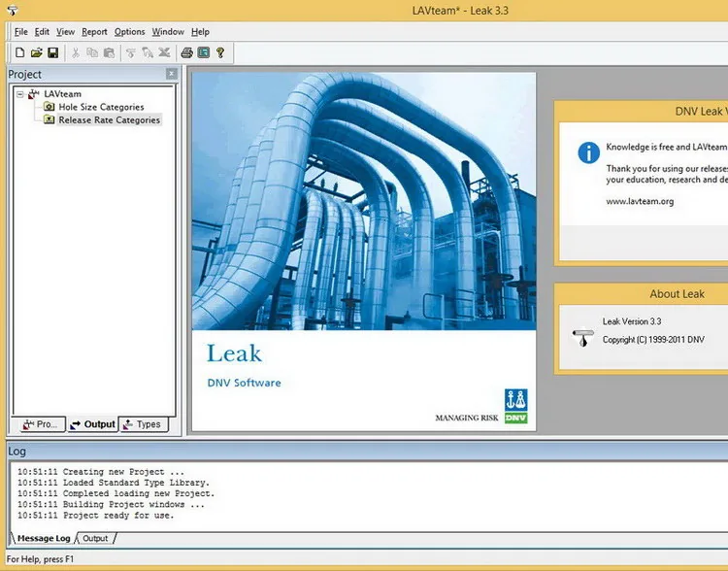Click the 'About Leak' panel header
Image resolution: width=728 pixels, height=571 pixels.
677,294
